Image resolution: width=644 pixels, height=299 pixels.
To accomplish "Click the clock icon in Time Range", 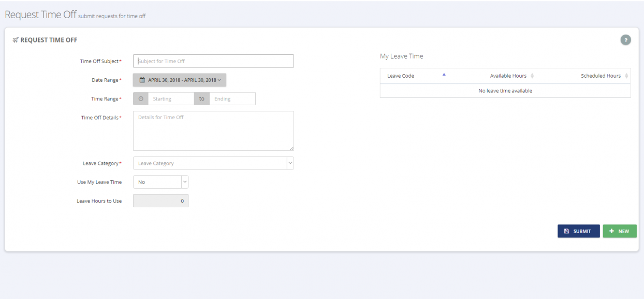I will click(x=141, y=98).
